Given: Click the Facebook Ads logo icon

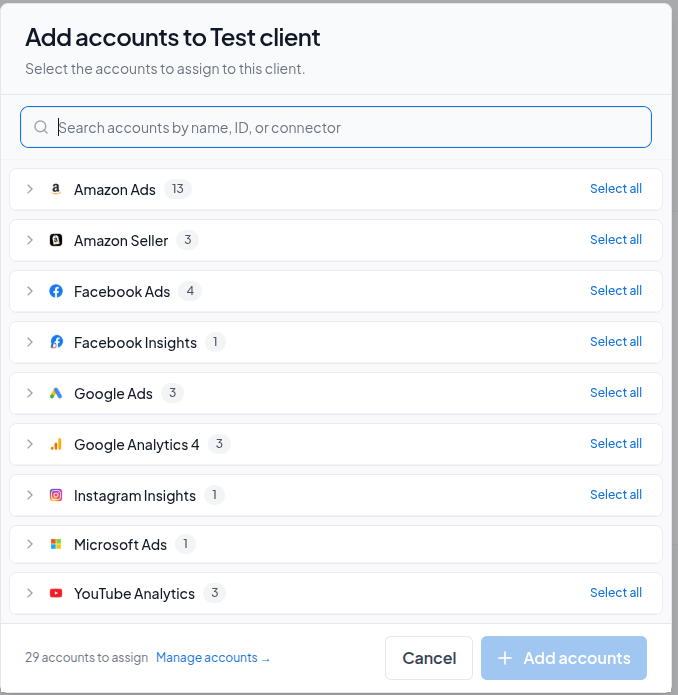Looking at the screenshot, I should 56,291.
